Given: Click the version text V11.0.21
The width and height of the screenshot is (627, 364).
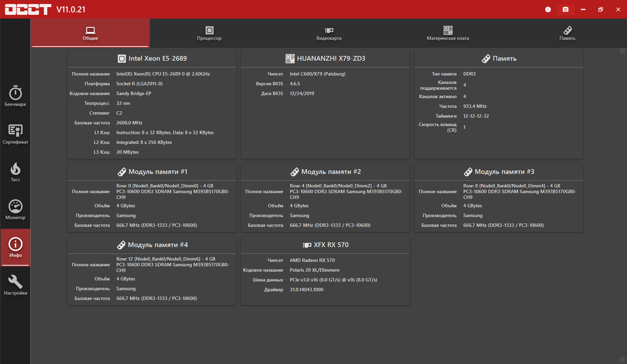Looking at the screenshot, I should pyautogui.click(x=71, y=9).
